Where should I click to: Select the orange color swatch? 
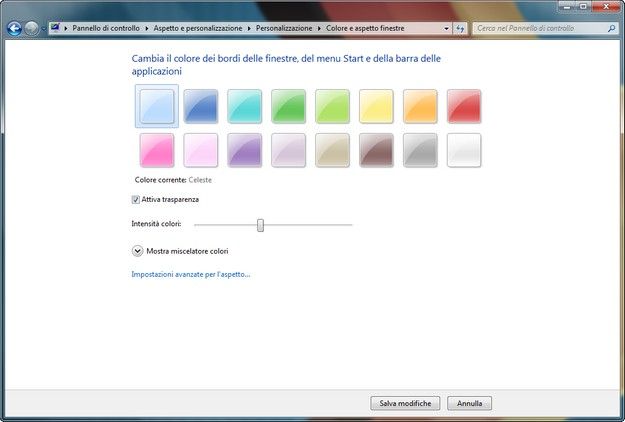click(x=420, y=106)
